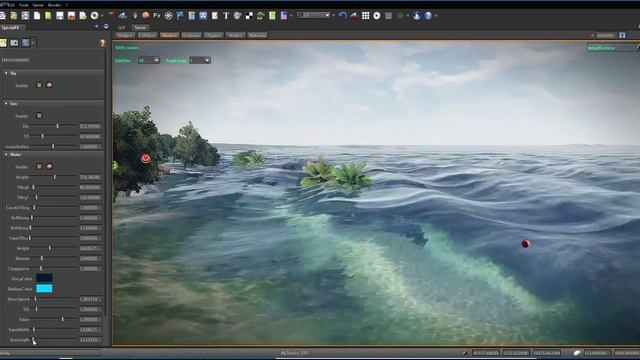Click the undo arrow icon
Screen dimensions: 640x360
(342, 16)
